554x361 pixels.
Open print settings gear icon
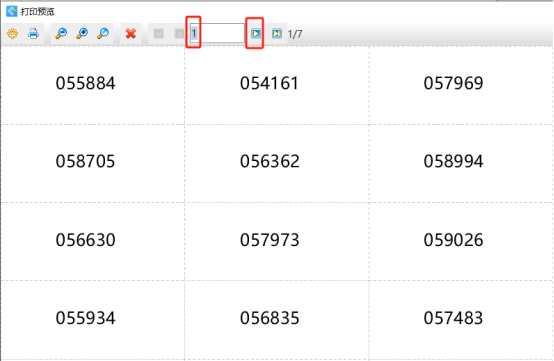pos(13,34)
